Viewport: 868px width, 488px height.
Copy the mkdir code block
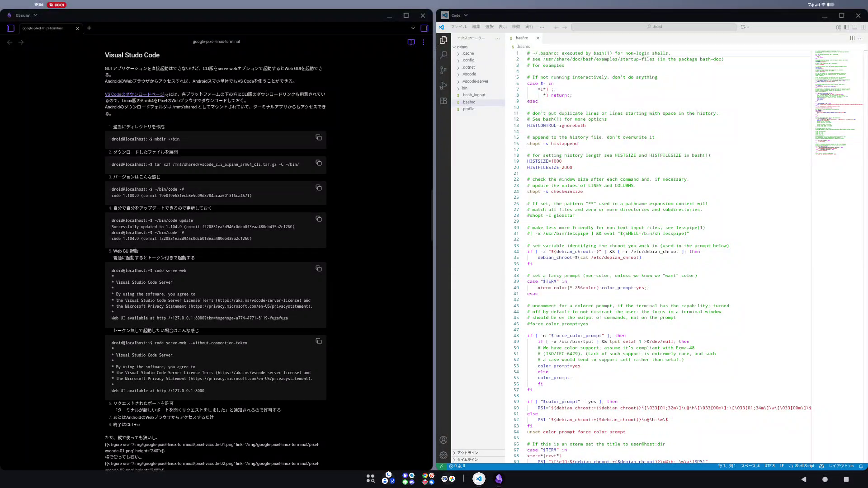pyautogui.click(x=319, y=137)
